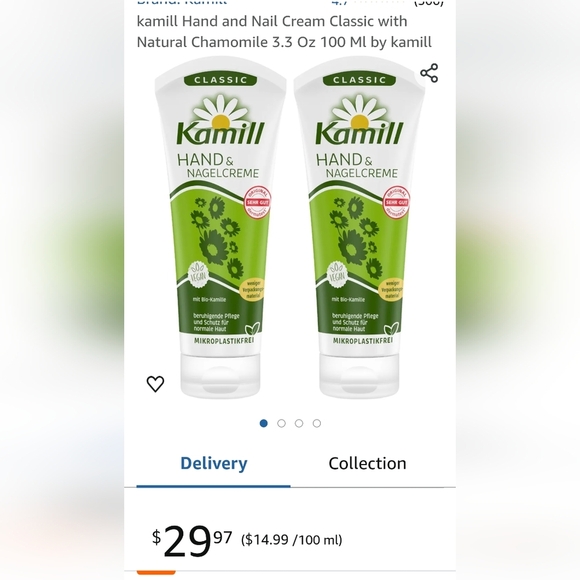This screenshot has width=580, height=580.
Task: Tap the share icon beside the product image
Action: point(429,73)
